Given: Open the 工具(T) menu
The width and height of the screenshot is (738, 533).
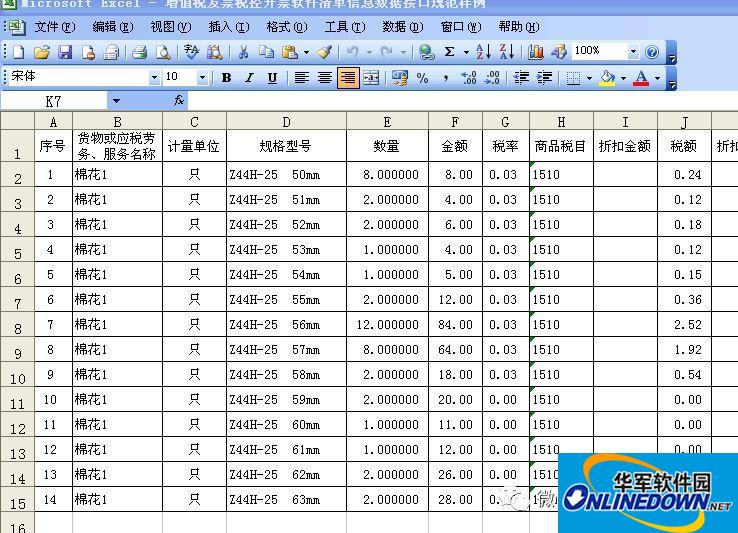Looking at the screenshot, I should click(345, 27).
